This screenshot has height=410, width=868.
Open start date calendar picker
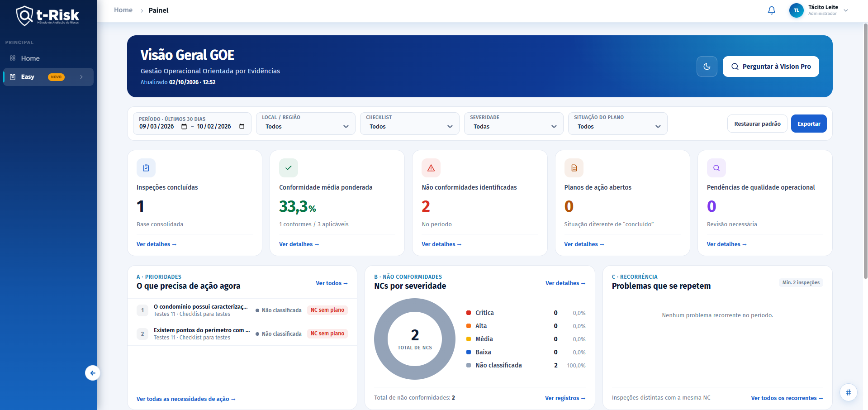(x=184, y=127)
